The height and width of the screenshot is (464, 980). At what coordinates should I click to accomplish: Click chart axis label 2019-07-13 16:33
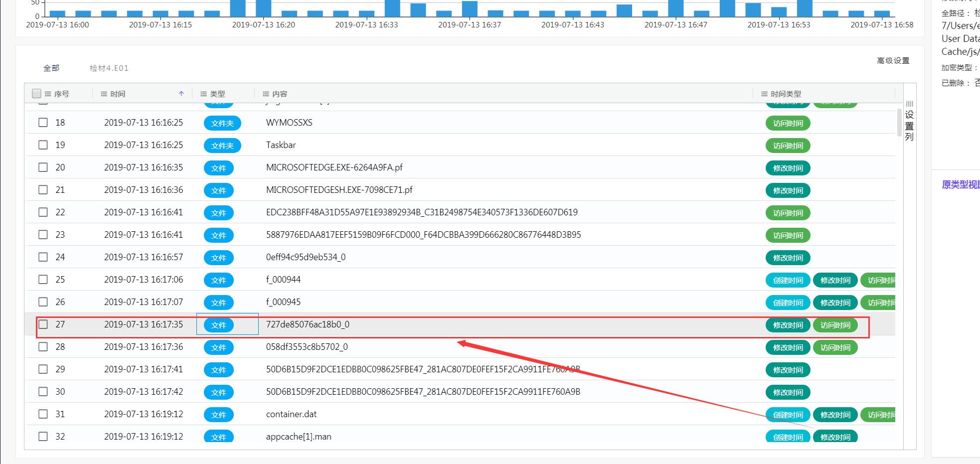coord(366,24)
